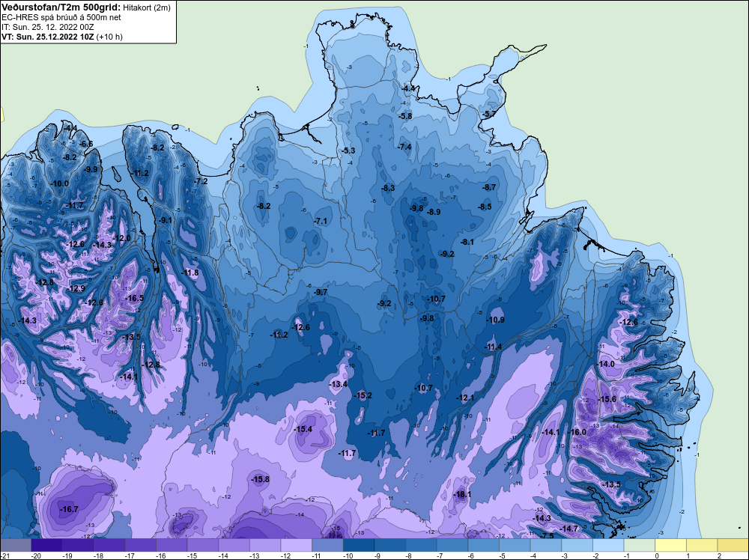Click the -13.4 temperature value on the map
The image size is (749, 560).
[x=339, y=384]
